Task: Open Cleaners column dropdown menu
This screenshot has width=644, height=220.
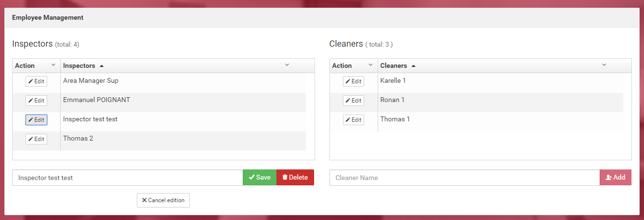Action: coord(604,65)
